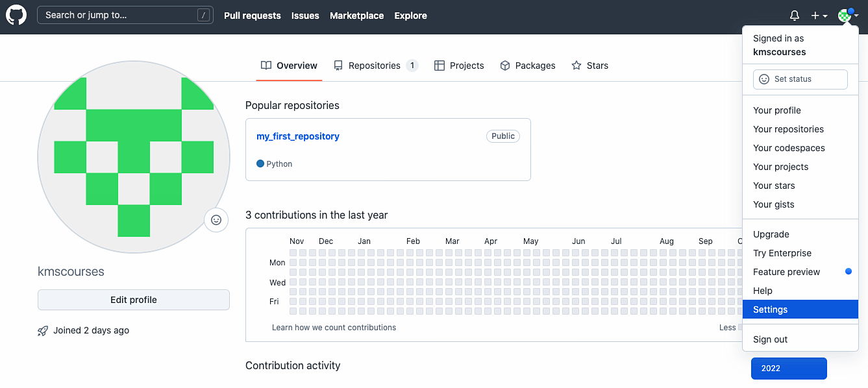Select the blue 2022 year filter
868x388 pixels.
(789, 368)
